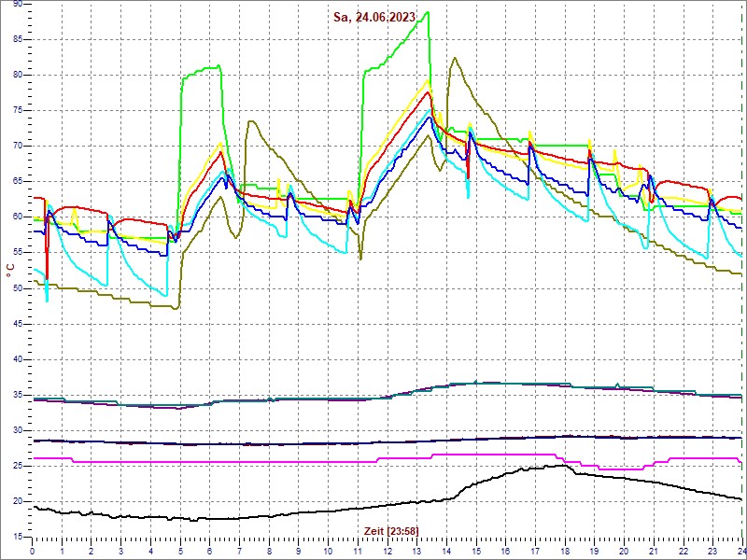747x560 pixels.
Task: Click the 80 label on temperature axis
Action: click(18, 76)
